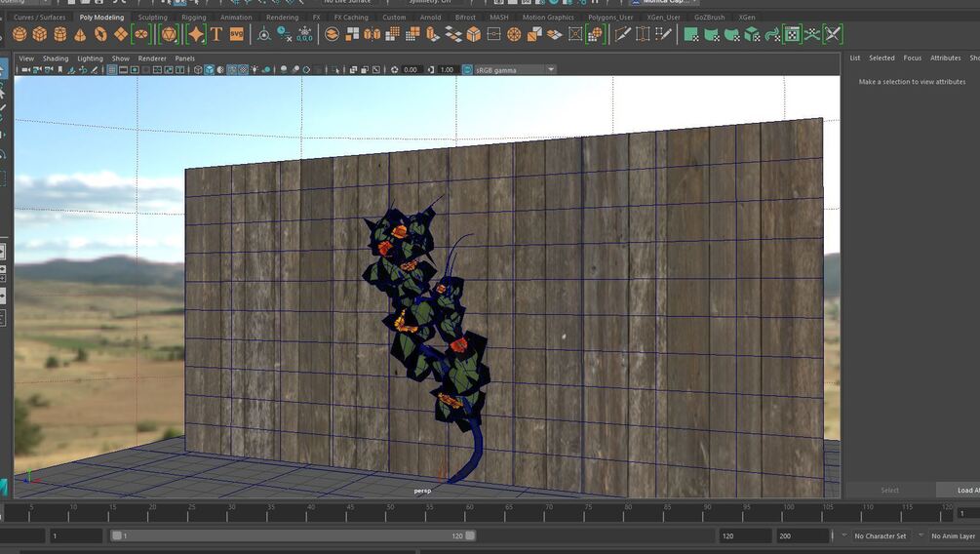Click the playback end time field showing 120

click(745, 535)
